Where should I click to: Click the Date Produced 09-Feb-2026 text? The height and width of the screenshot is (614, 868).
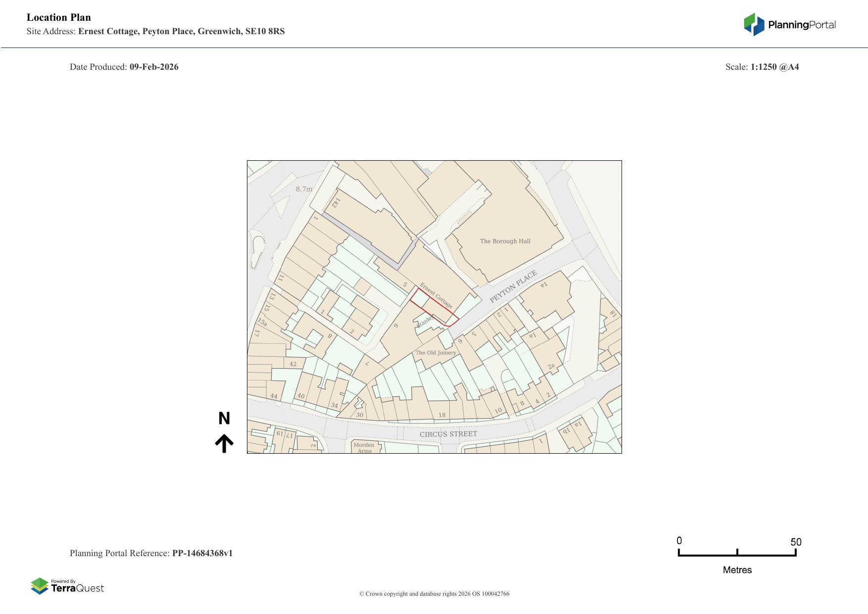124,67
